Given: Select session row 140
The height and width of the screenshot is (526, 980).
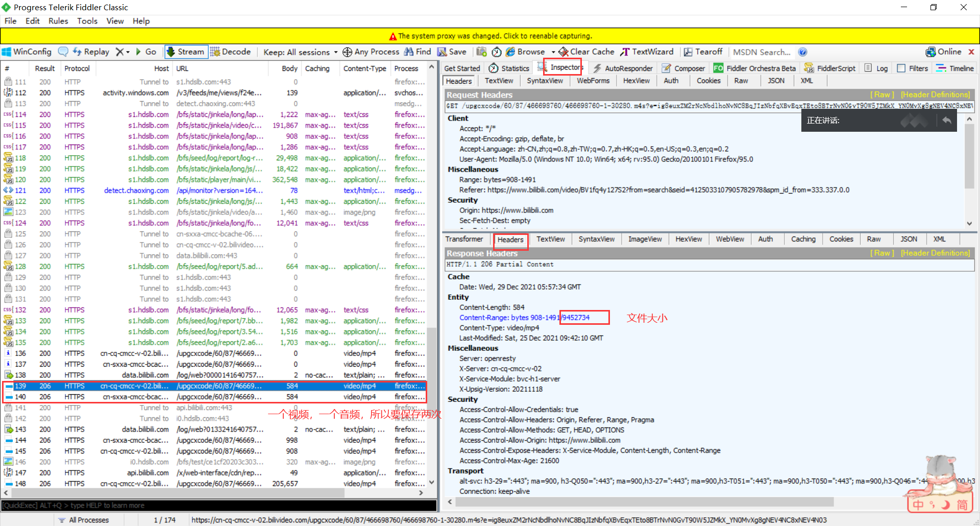Looking at the screenshot, I should tap(214, 397).
